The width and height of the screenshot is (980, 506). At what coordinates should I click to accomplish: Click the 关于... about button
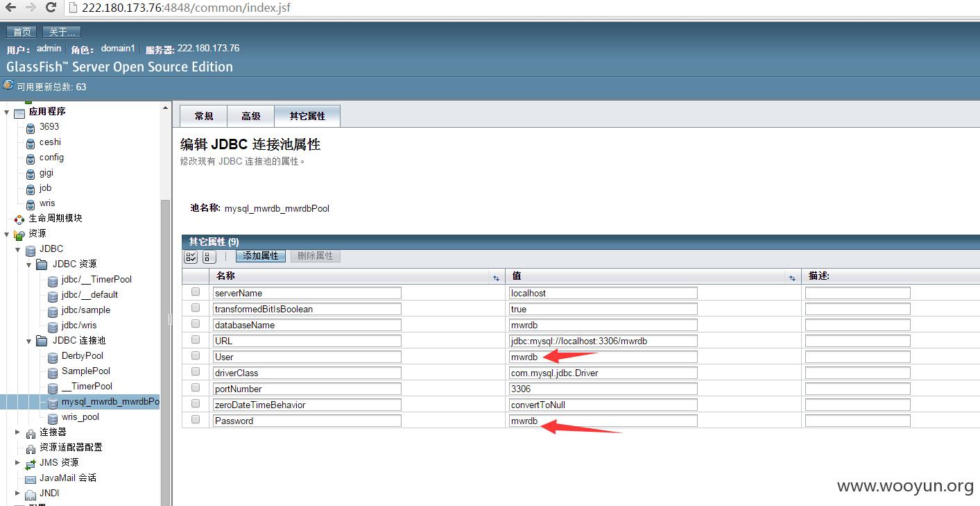62,32
